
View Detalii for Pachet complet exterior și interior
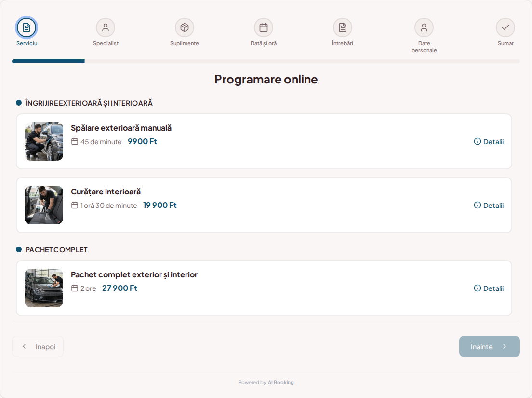489,288
